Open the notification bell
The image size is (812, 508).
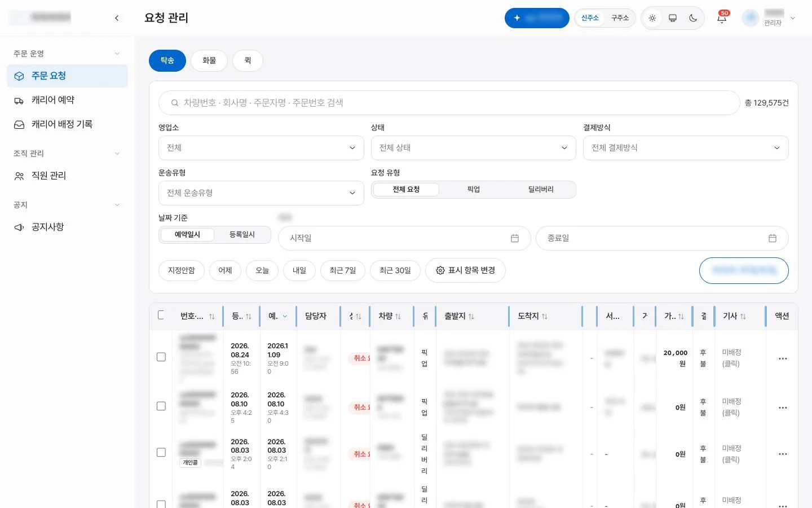(722, 18)
